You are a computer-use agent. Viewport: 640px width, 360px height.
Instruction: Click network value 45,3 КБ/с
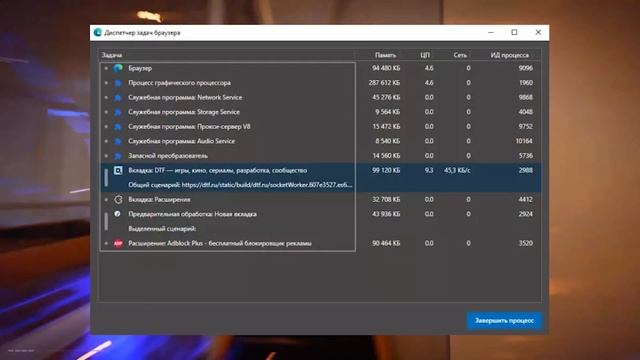tap(457, 170)
